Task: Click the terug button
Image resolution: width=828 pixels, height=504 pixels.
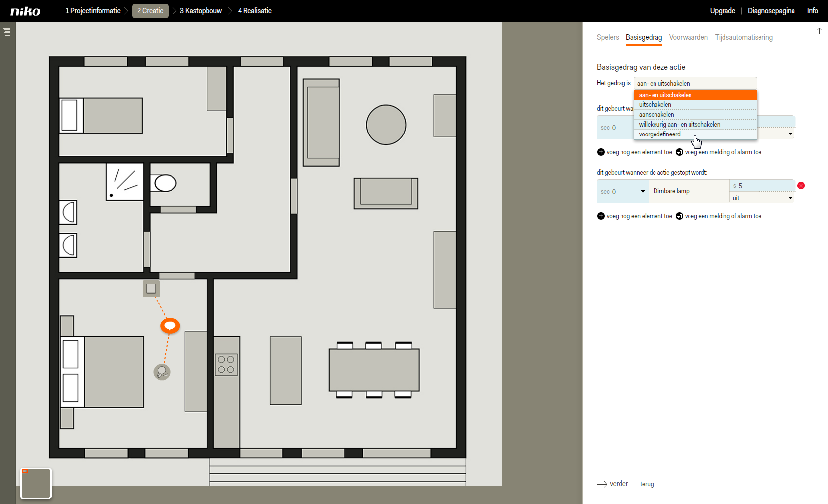Action: [647, 484]
